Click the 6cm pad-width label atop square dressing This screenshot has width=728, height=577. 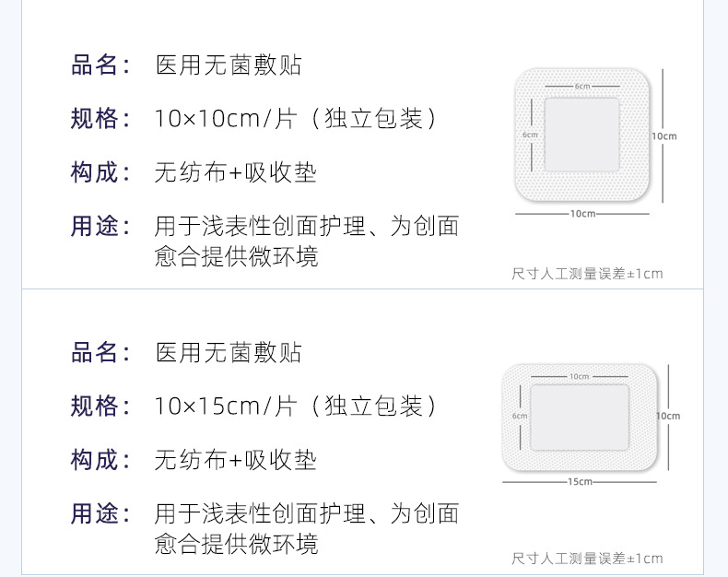581,86
